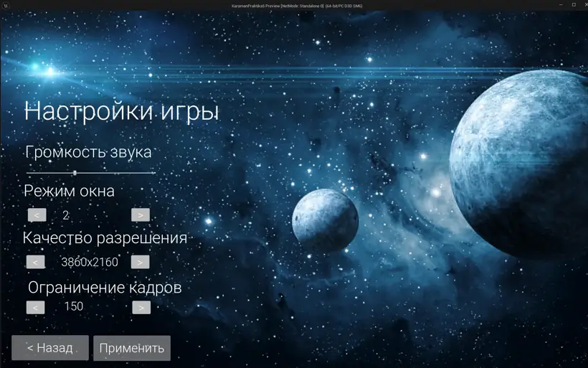Click the Unreal Engine icon in title bar

click(5, 5)
